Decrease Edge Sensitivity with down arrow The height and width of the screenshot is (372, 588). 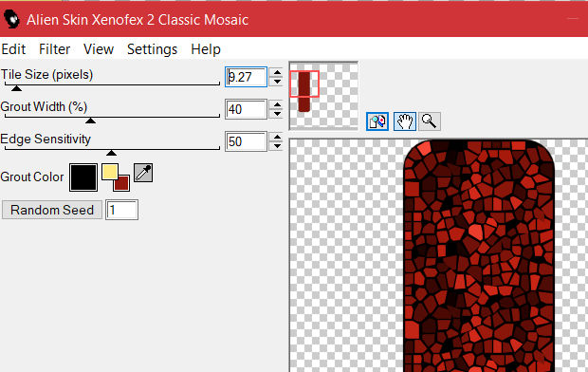[277, 146]
